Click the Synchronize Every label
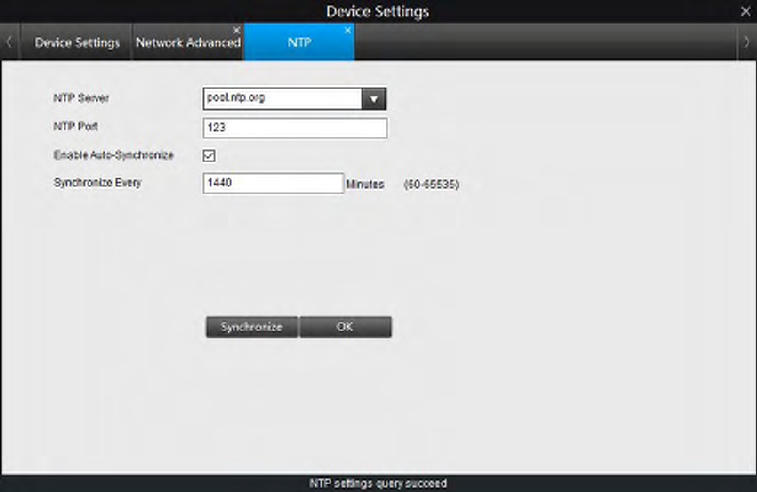Screen dimensions: 757x492 pyautogui.click(x=98, y=183)
